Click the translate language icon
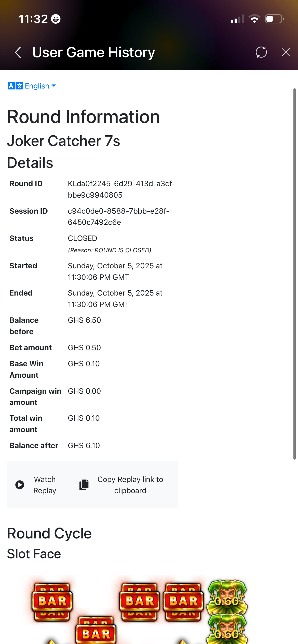Screen dimensions: 298x644 coord(15,86)
